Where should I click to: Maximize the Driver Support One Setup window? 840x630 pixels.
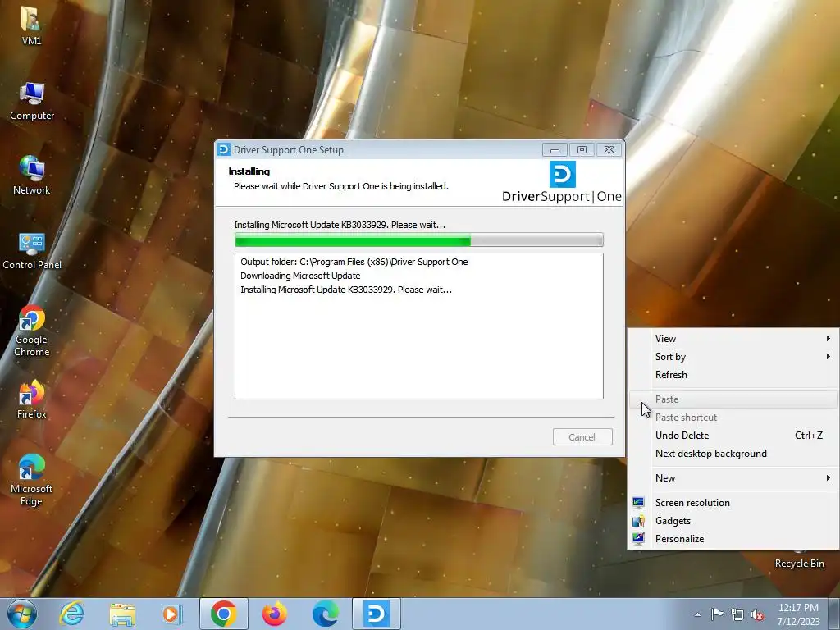pyautogui.click(x=582, y=150)
